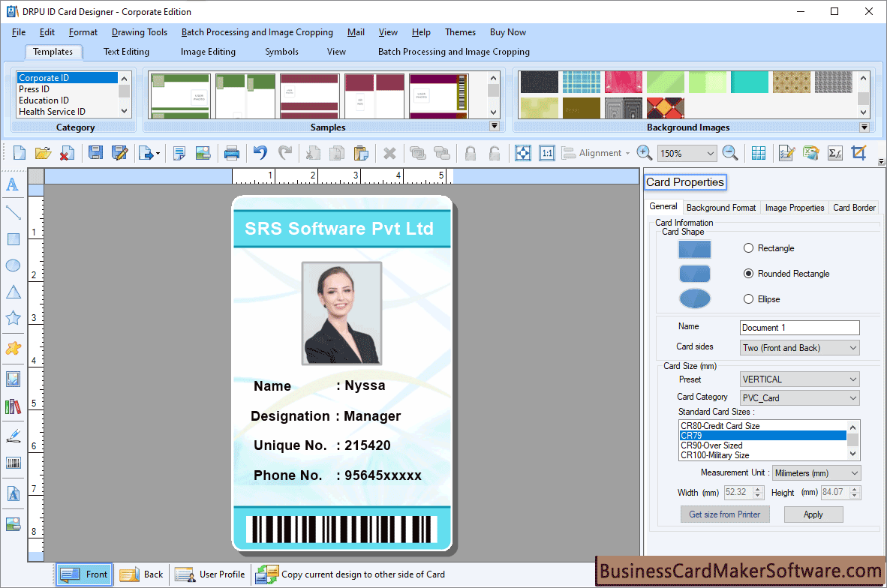Pick the Star shape tool
This screenshot has width=887, height=588.
(x=12, y=317)
